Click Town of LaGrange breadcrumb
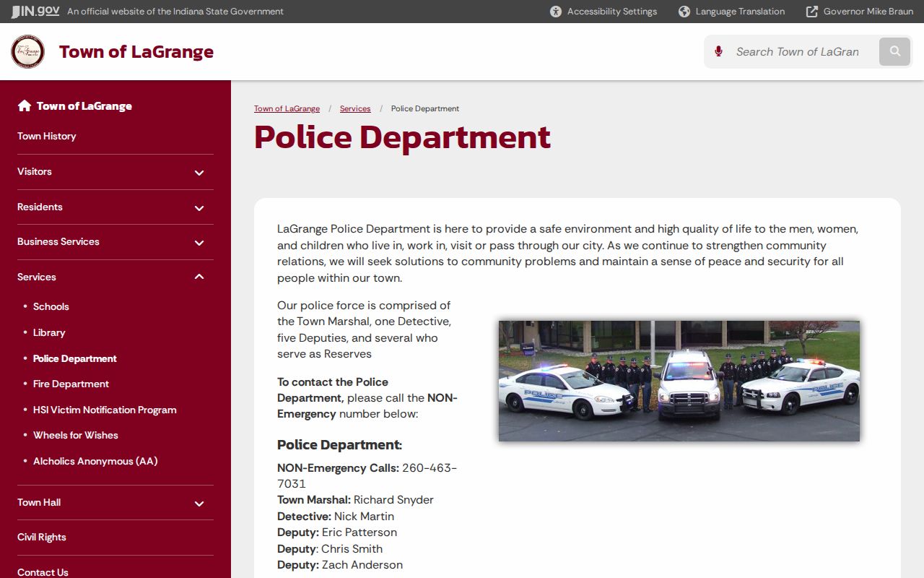Screen dimensions: 924x578 click(x=287, y=108)
